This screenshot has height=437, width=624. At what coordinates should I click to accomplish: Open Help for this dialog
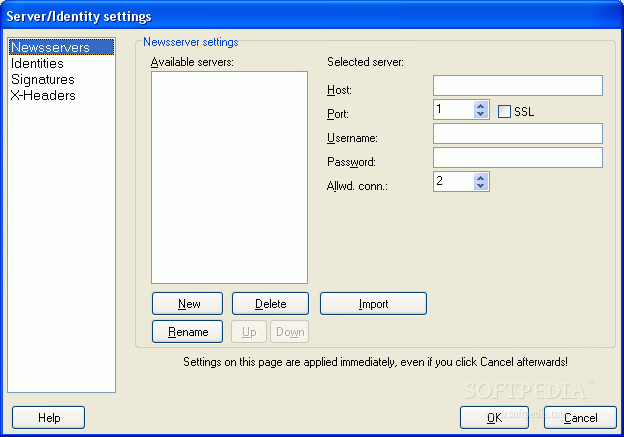point(49,417)
